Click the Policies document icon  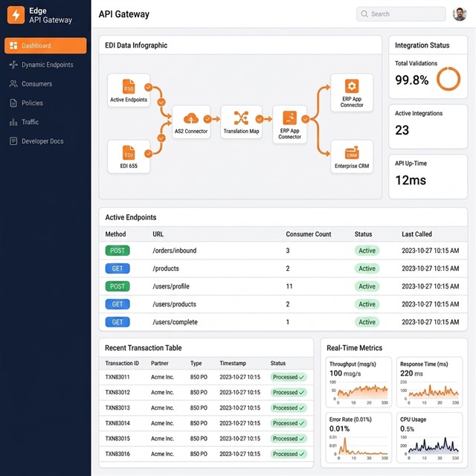(13, 103)
